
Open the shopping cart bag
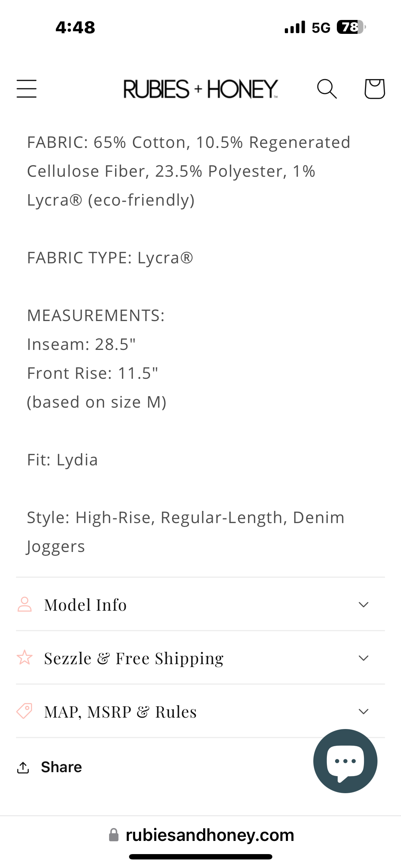point(374,89)
